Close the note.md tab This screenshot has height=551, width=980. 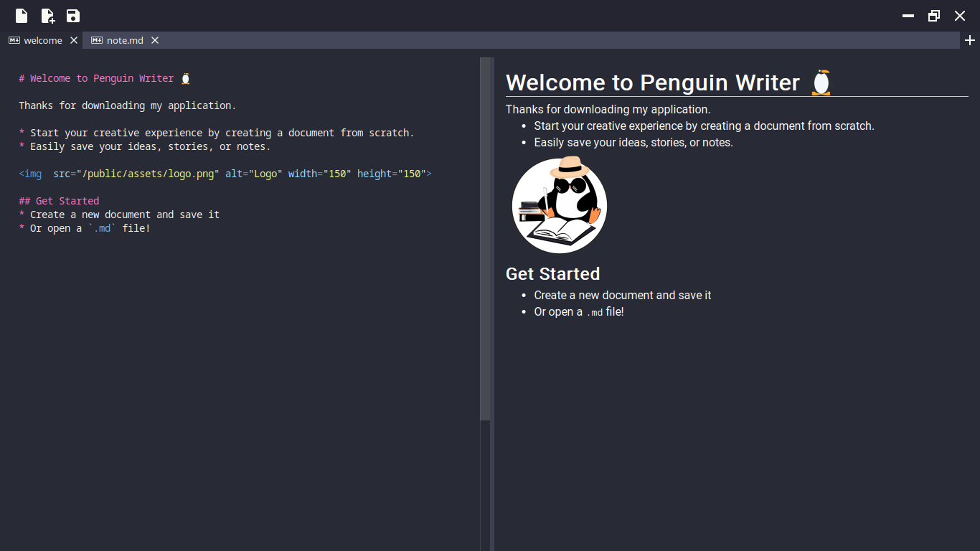[155, 40]
